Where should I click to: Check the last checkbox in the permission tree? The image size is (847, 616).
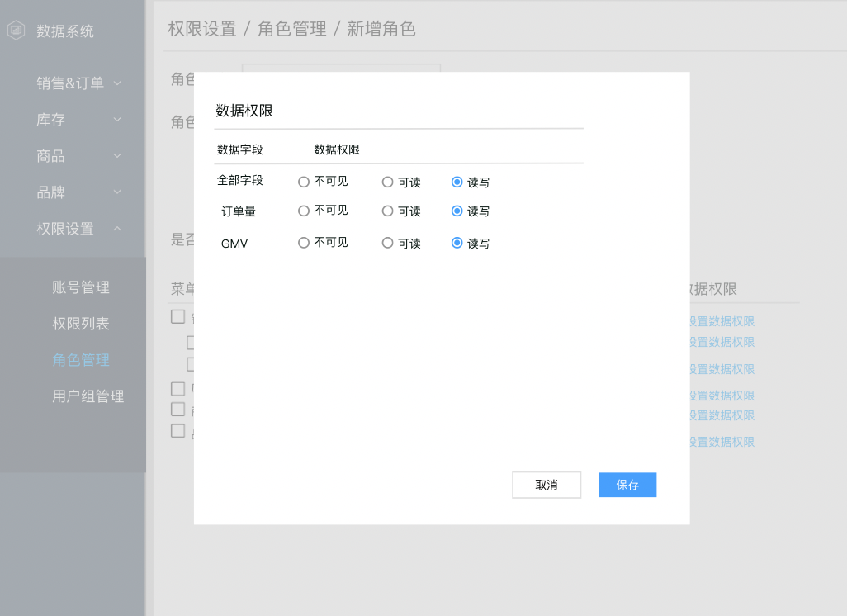point(177,430)
